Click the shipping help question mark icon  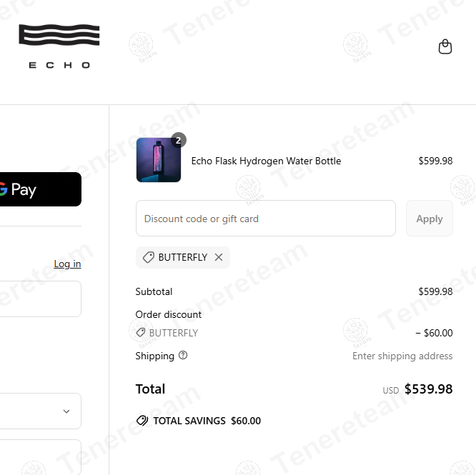183,355
